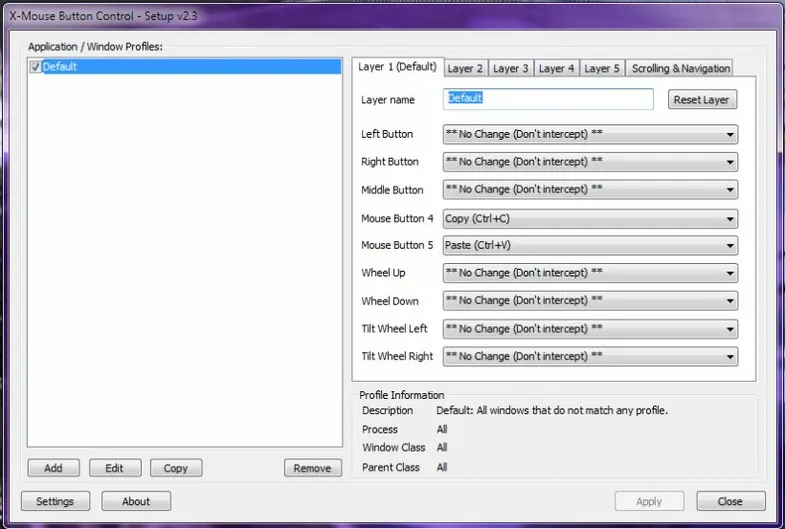Click the Apply button
This screenshot has height=529, width=785.
click(649, 501)
